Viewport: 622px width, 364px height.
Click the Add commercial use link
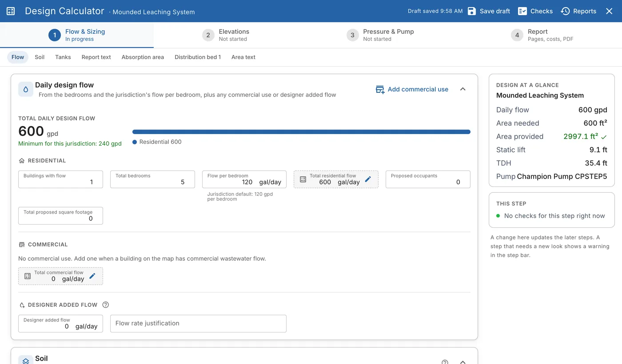click(412, 89)
